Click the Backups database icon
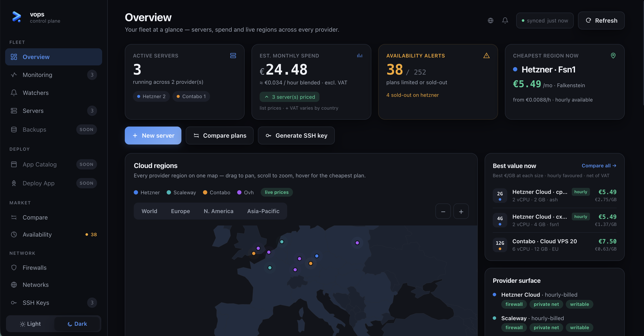The image size is (644, 336). [14, 130]
